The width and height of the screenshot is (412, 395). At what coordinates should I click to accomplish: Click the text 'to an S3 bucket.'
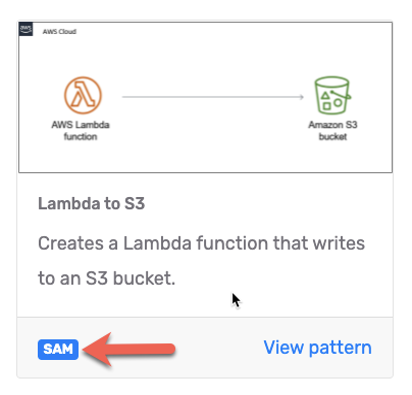tap(107, 278)
